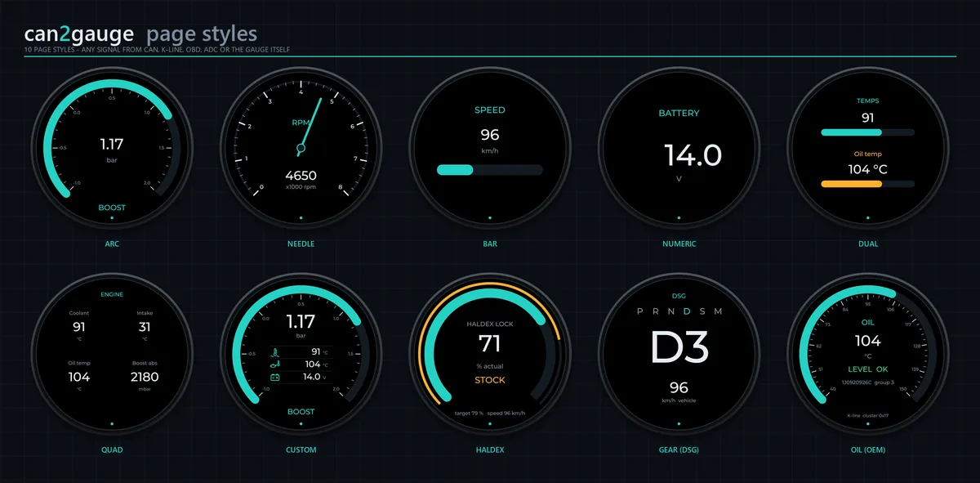Click the LEVEL OK status in Oil gauge
This screenshot has height=483, width=980.
(867, 369)
